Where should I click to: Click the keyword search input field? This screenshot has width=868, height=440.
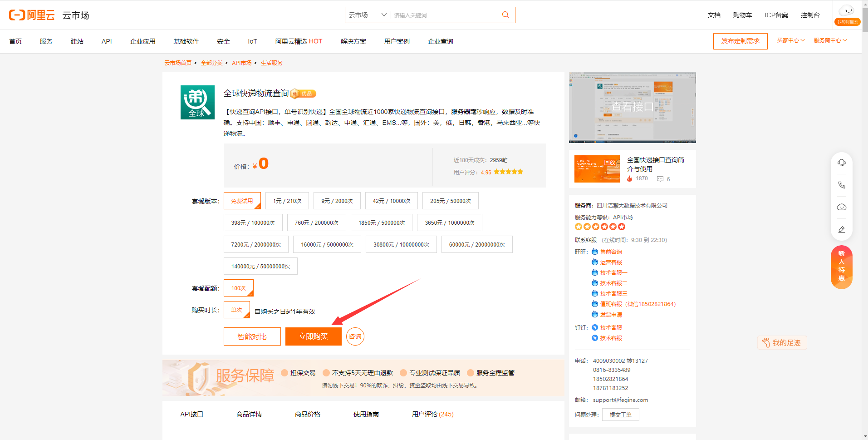click(445, 15)
